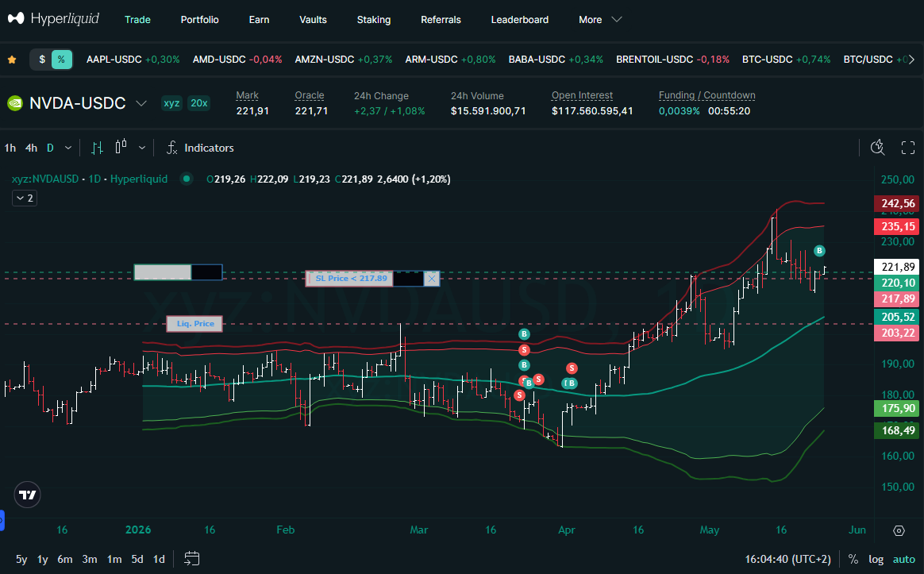Viewport: 924px width, 574px height.
Task: Open the interval dropdown chevron
Action: [x=67, y=148]
